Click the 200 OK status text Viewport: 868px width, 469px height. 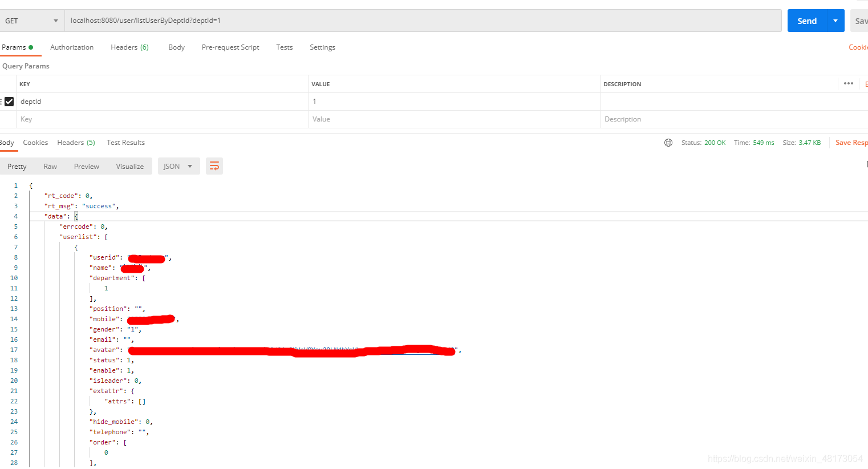[715, 143]
